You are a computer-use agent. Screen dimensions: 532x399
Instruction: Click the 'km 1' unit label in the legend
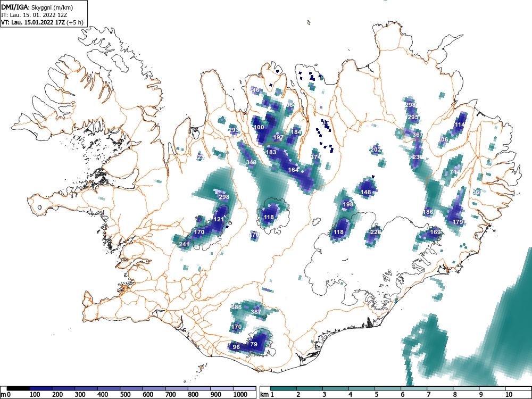pyautogui.click(x=267, y=395)
